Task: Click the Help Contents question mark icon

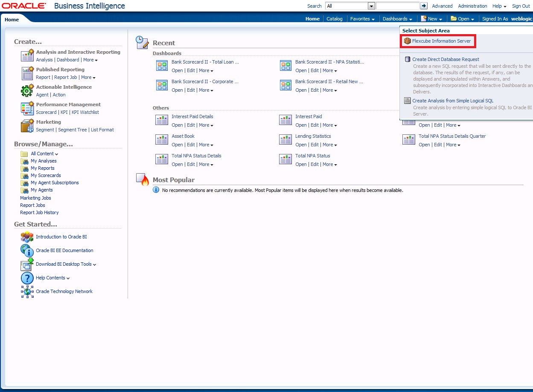Action: 27,278
